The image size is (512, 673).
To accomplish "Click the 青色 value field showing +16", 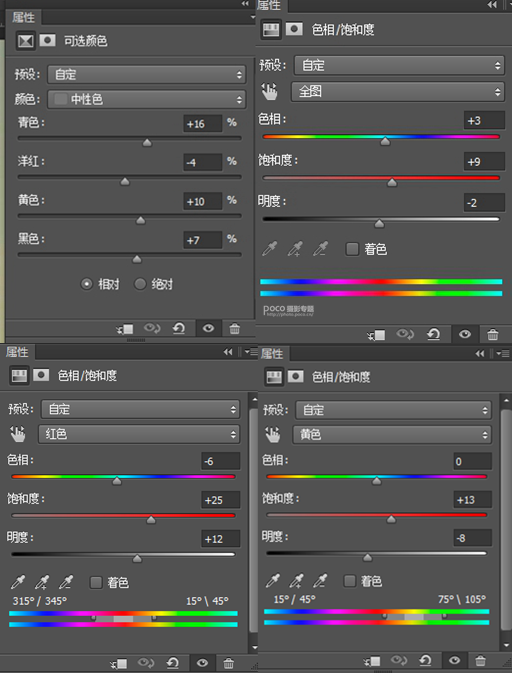I will 203,124.
